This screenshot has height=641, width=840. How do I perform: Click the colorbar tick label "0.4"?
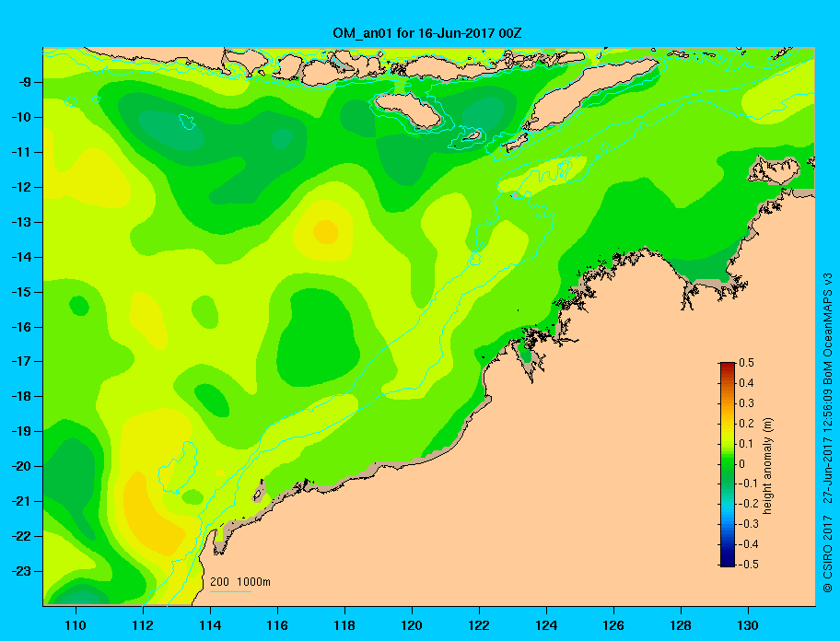(746, 383)
